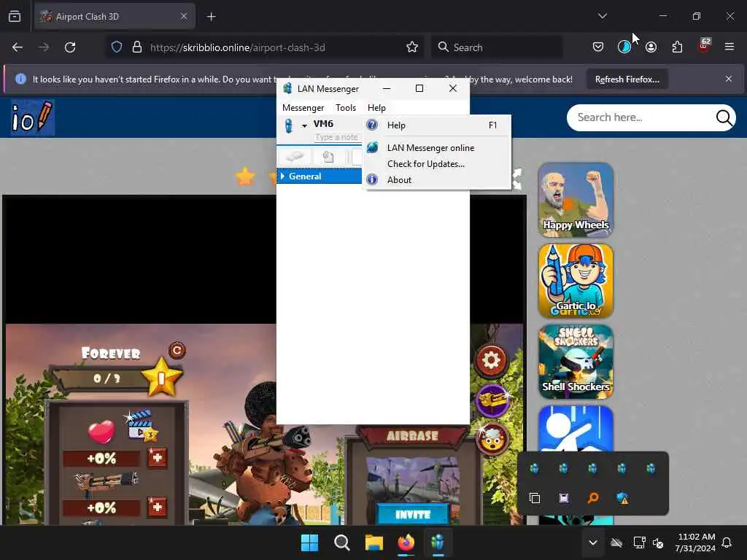Switch to the Airport Clash 3D tab
The image size is (747, 560).
point(115,17)
